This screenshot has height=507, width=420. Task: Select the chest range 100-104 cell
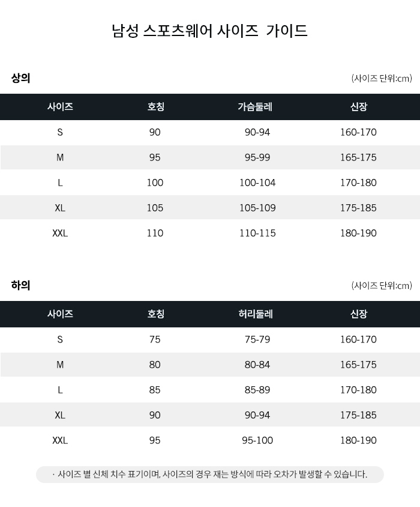click(x=257, y=183)
